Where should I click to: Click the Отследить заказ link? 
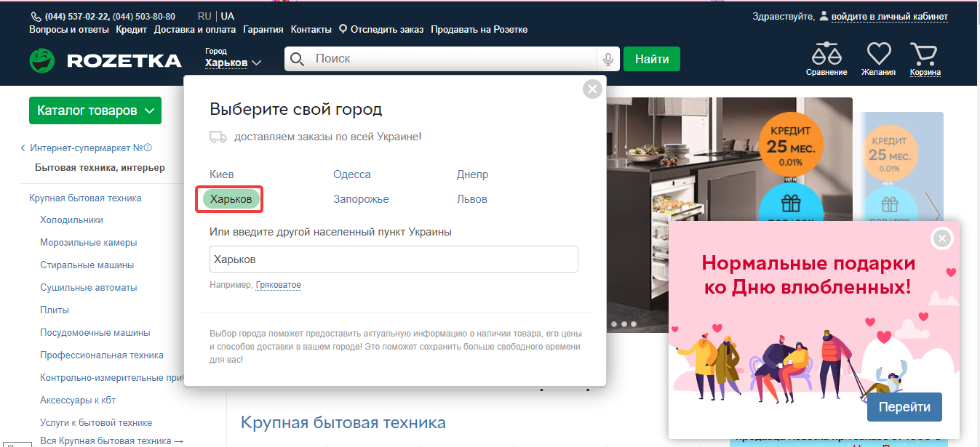[x=388, y=30]
